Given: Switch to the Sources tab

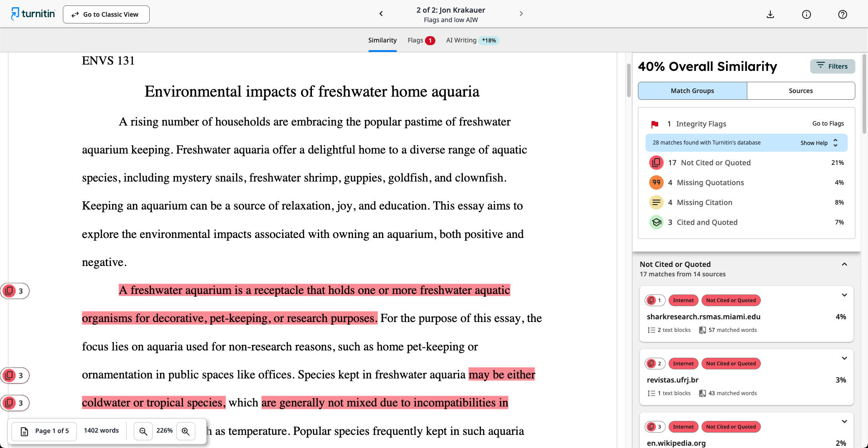Looking at the screenshot, I should (x=800, y=91).
